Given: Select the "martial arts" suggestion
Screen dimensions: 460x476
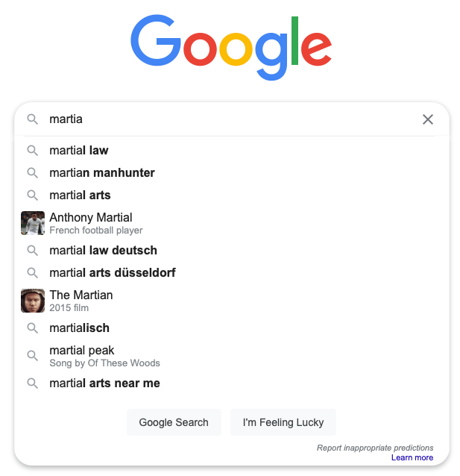Looking at the screenshot, I should [x=80, y=195].
